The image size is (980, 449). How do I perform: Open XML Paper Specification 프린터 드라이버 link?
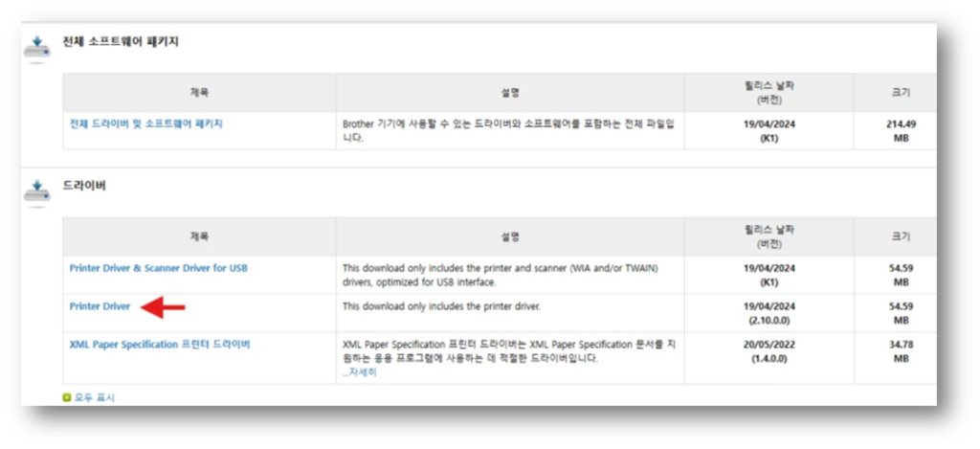click(x=160, y=345)
